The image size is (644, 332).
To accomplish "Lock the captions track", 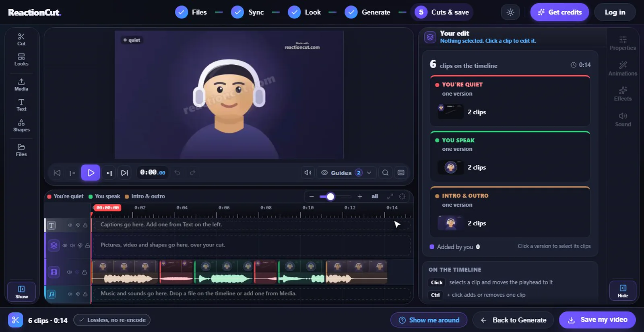I will pyautogui.click(x=85, y=225).
